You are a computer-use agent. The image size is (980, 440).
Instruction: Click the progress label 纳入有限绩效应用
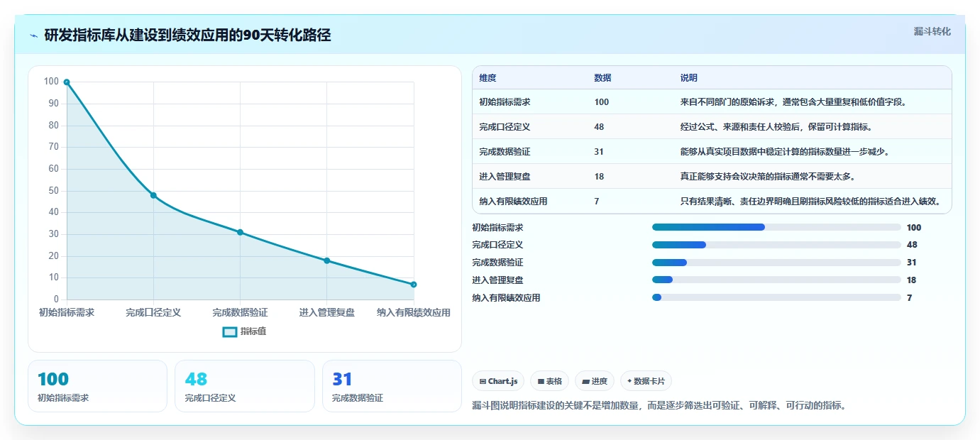506,298
